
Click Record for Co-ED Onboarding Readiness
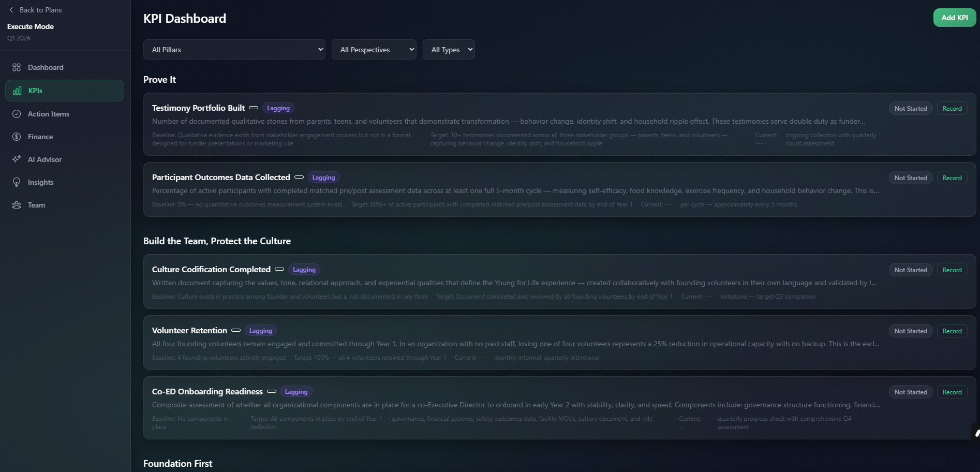point(952,392)
